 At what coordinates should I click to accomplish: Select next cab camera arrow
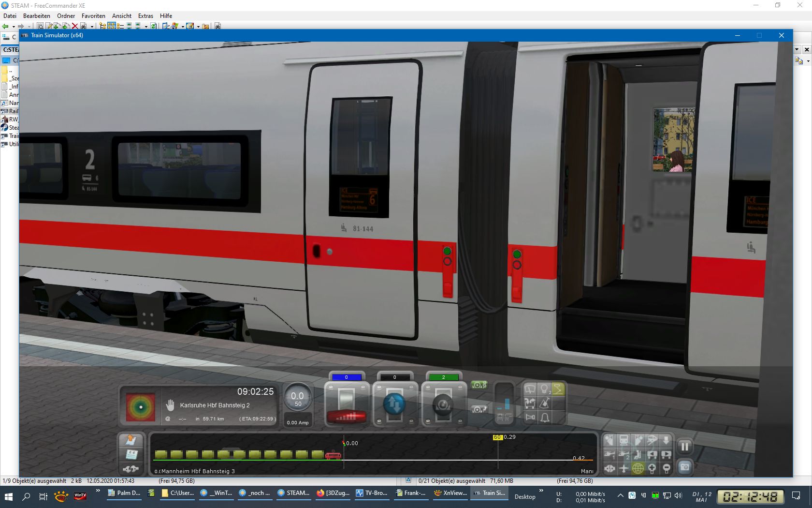[667, 454]
